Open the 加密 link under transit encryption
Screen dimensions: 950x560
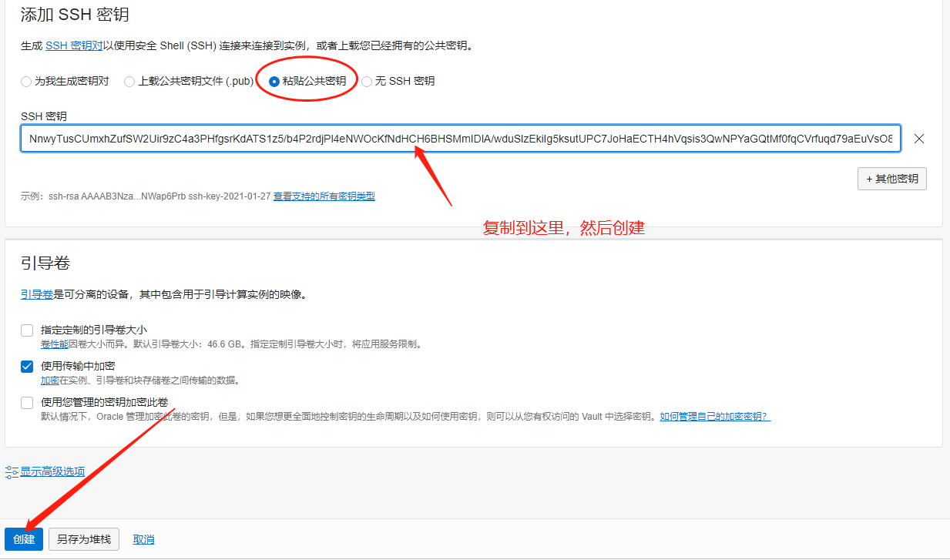point(50,380)
